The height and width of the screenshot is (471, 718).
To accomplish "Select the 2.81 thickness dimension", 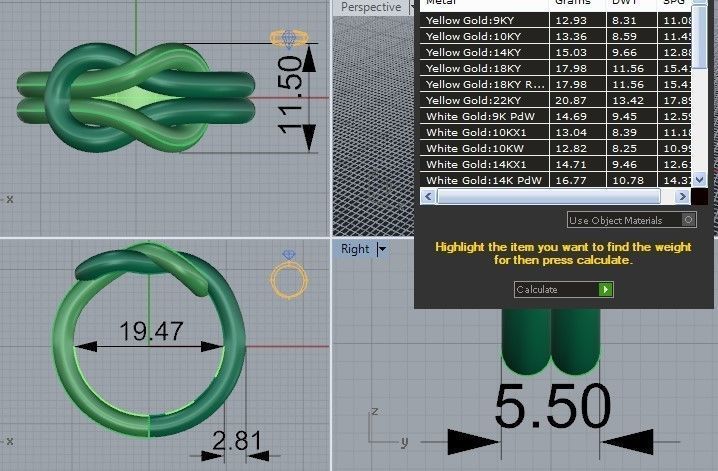I will [x=237, y=441].
